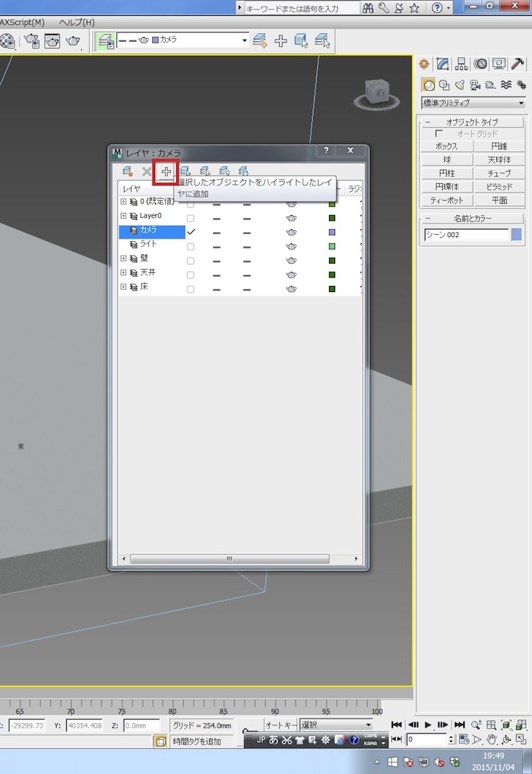The width and height of the screenshot is (532, 774).
Task: Open the MAXScript(M) menu
Action: [x=22, y=22]
